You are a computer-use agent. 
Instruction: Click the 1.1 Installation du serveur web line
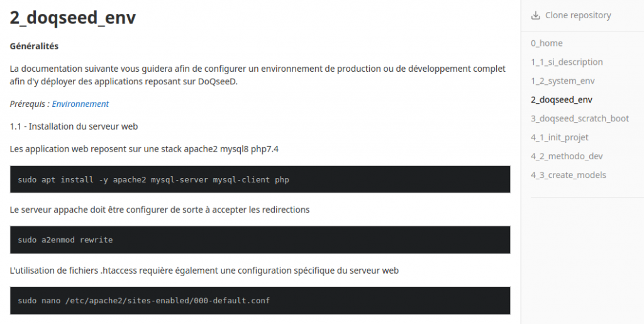tap(74, 126)
